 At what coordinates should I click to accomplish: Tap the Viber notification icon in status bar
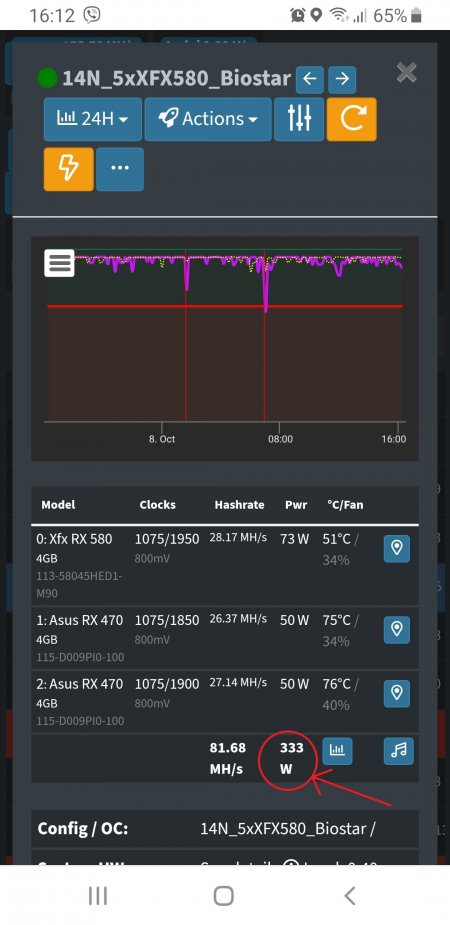(x=92, y=15)
